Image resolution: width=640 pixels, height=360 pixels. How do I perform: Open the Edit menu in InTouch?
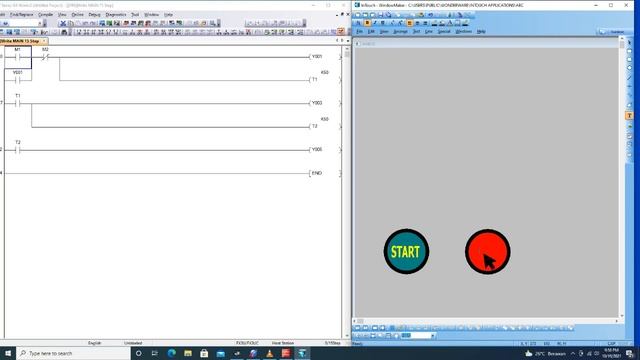click(371, 31)
